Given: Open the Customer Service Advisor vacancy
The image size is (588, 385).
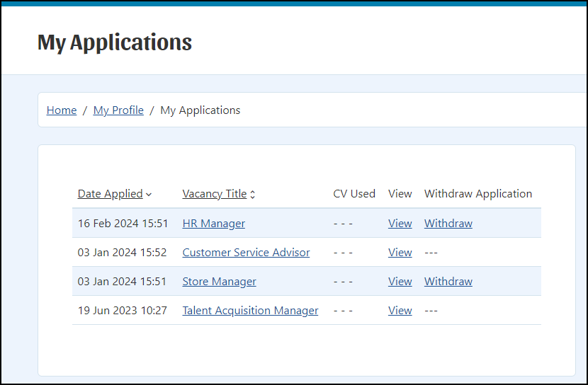Looking at the screenshot, I should (x=246, y=253).
